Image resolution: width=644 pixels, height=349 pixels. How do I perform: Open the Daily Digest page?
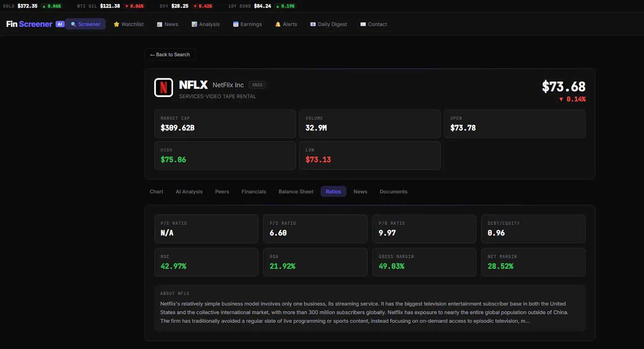pyautogui.click(x=328, y=24)
